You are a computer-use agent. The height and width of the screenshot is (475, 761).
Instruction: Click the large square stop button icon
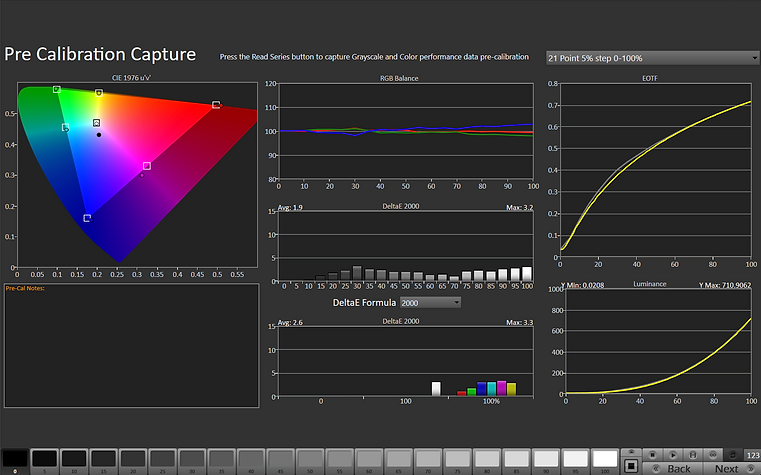click(x=631, y=466)
